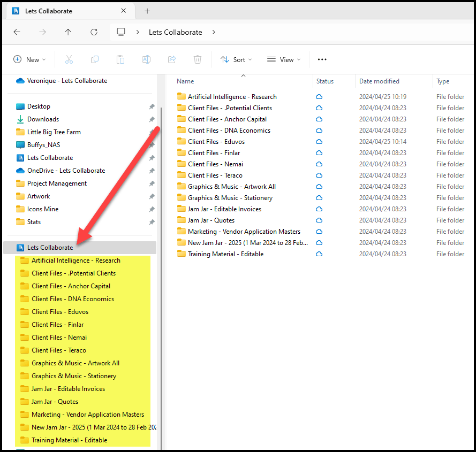The image size is (476, 452).
Task: Open the See more ellipsis menu
Action: pos(322,59)
